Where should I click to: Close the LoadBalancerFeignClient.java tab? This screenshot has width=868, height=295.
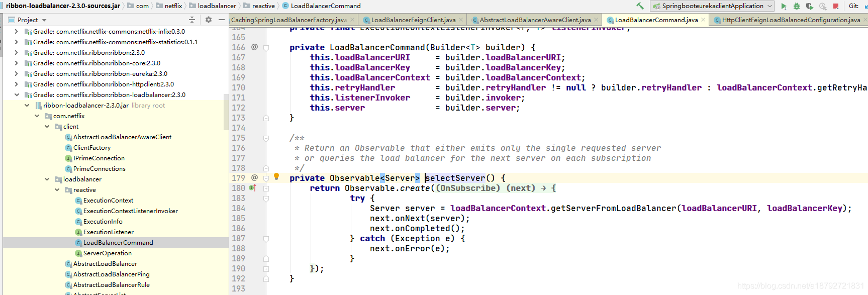[x=461, y=20]
